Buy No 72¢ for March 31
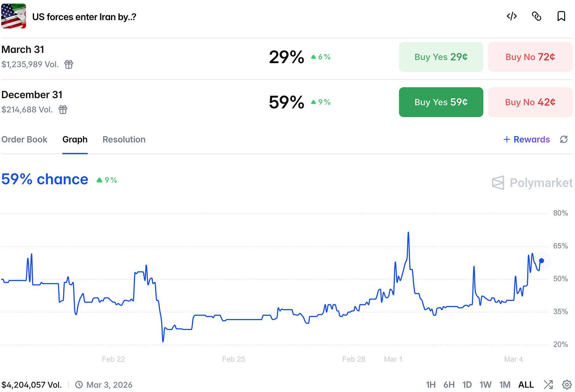Viewport: 575px width, 392px height. tap(530, 57)
